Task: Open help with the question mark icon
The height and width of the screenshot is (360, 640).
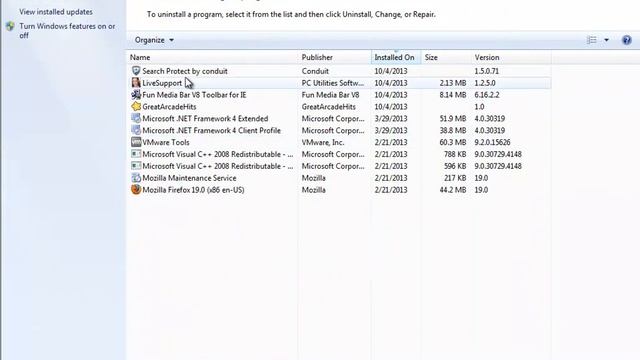Action: coord(627,40)
